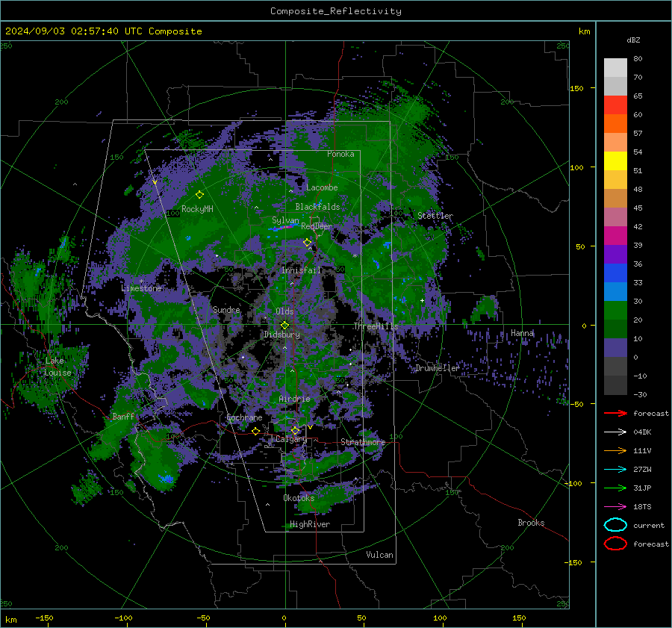The image size is (672, 628).
Task: Select the red 60–65 dBZ swatch
Action: (x=615, y=105)
